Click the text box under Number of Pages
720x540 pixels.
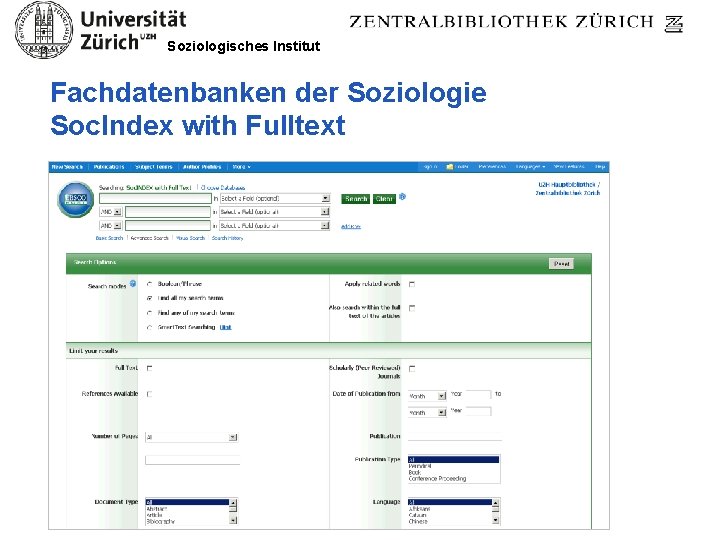coord(192,460)
